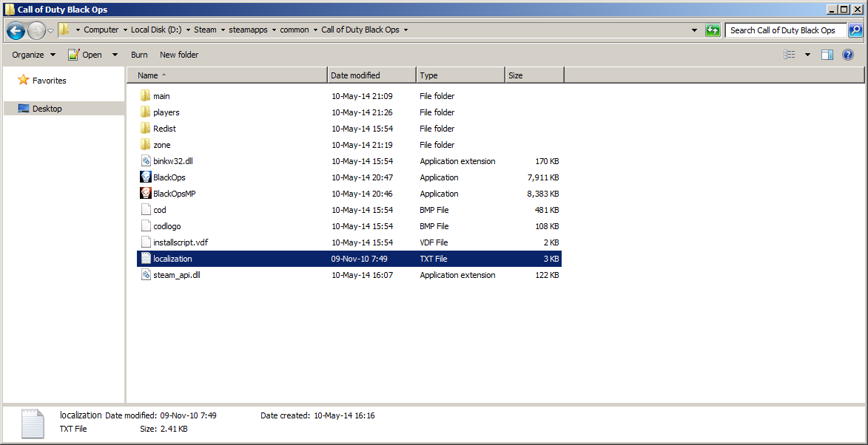This screenshot has width=868, height=445.
Task: Click the 'steam_api.dll' file name
Action: click(177, 275)
